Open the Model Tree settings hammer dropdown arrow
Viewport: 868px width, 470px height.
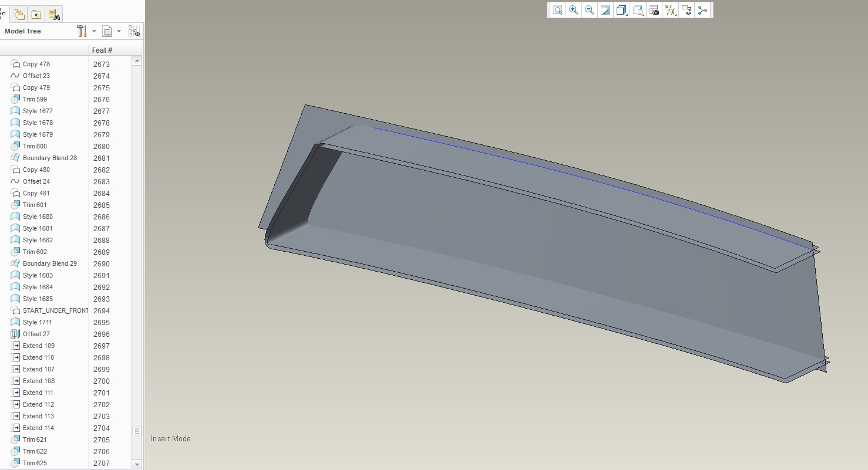click(x=94, y=31)
